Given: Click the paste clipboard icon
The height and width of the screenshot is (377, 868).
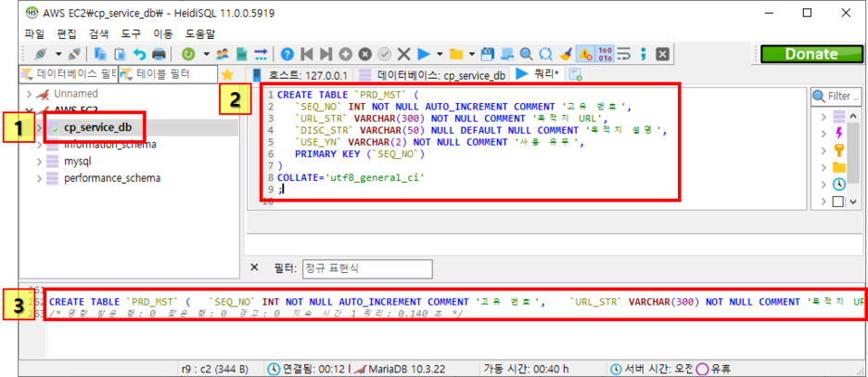Looking at the screenshot, I should pos(120,54).
